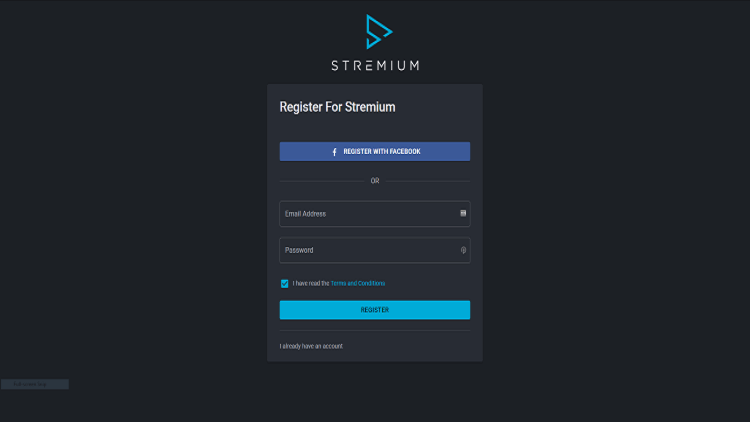Click the blue Stremium play-triangle logo
Image resolution: width=750 pixels, height=422 pixels.
pyautogui.click(x=379, y=32)
